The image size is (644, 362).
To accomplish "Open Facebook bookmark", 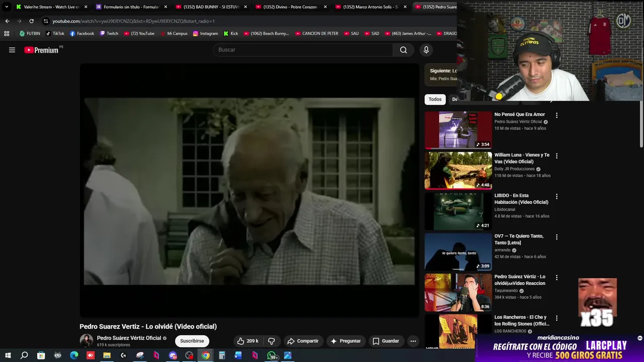I will coord(82,34).
